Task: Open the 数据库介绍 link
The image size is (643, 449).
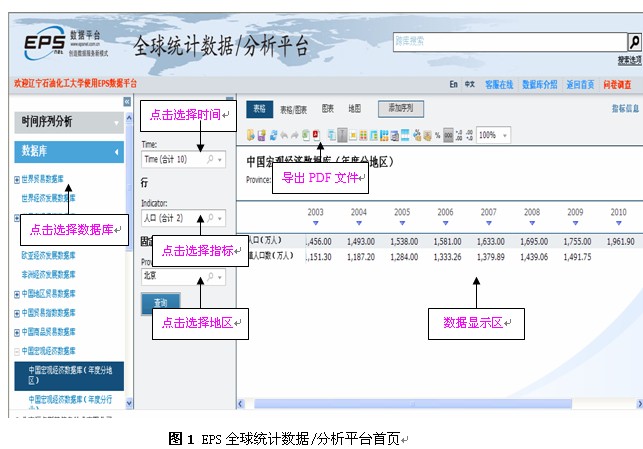Action: point(539,85)
